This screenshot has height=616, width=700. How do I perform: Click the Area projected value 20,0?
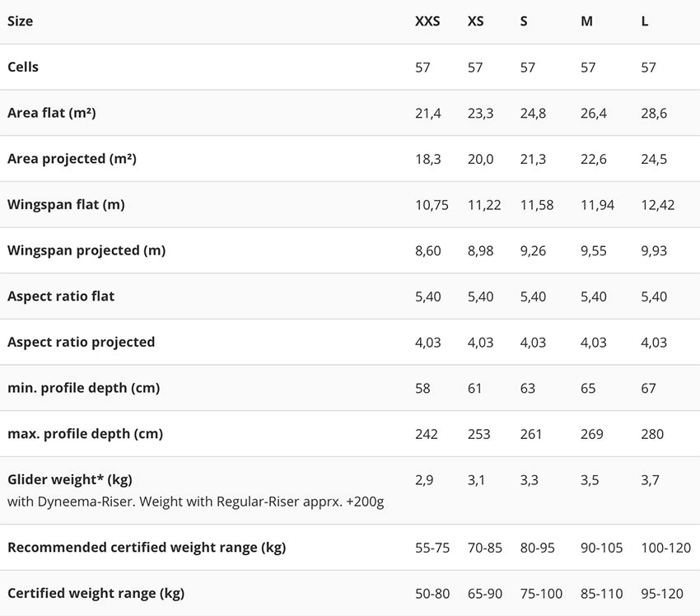tap(480, 159)
